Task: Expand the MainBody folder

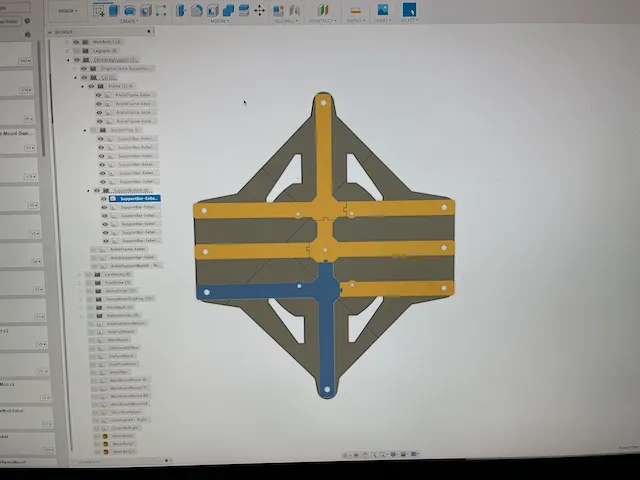Action: [67, 42]
